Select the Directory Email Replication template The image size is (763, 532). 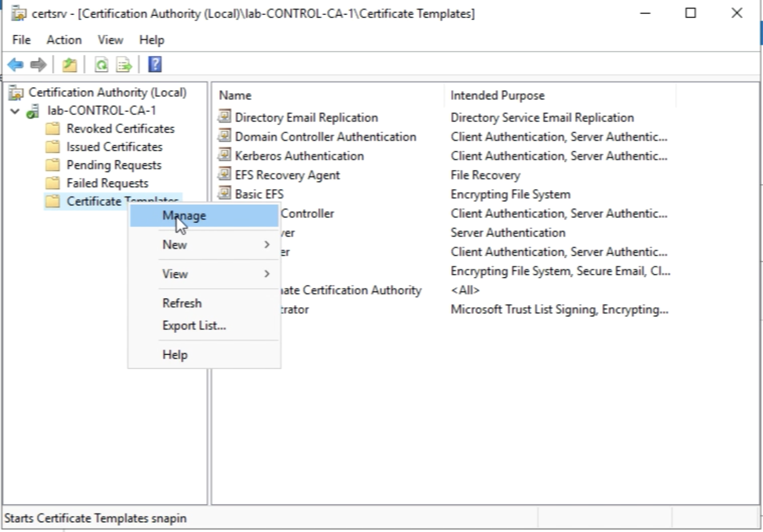pos(306,118)
